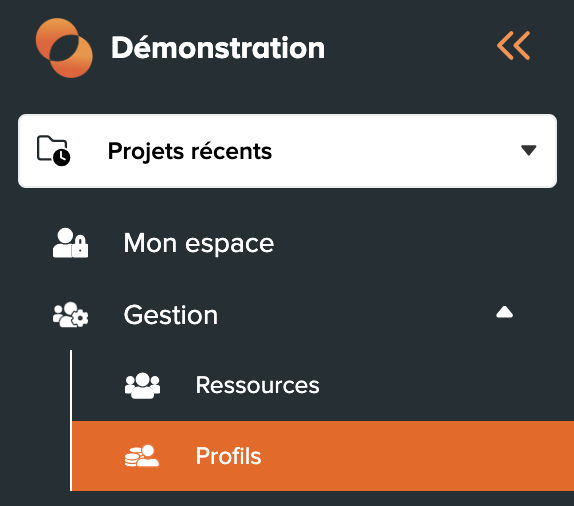Click the white vertical line under Gestion

71,420
